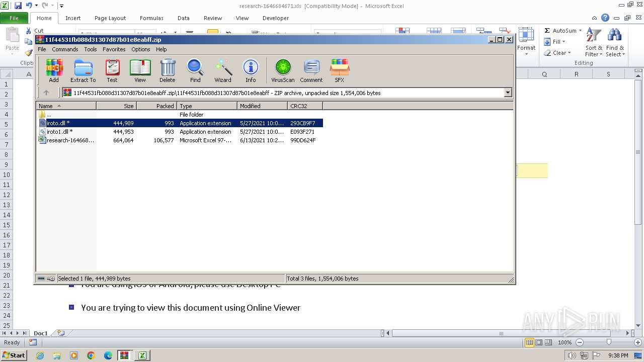Switch to the Data ribbon tab
This screenshot has height=362, width=644.
[x=184, y=18]
